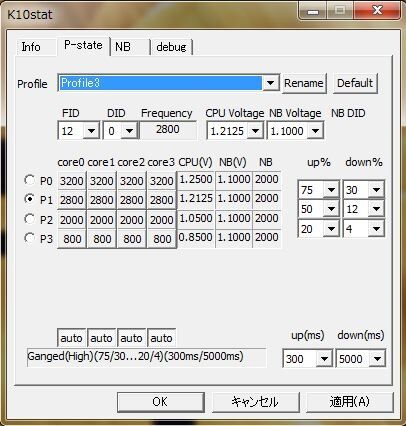406x426 pixels.
Task: Click the P0 CPU voltage 1.2500 cell
Action: point(196,180)
